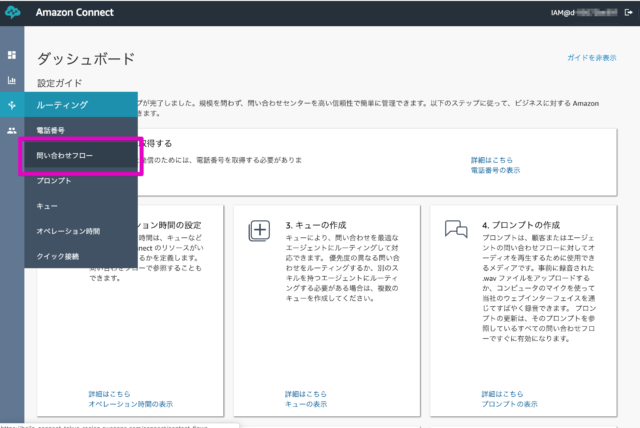Open 問い合わせフロー in routing menu
Image resolution: width=640 pixels, height=428 pixels.
81,155
